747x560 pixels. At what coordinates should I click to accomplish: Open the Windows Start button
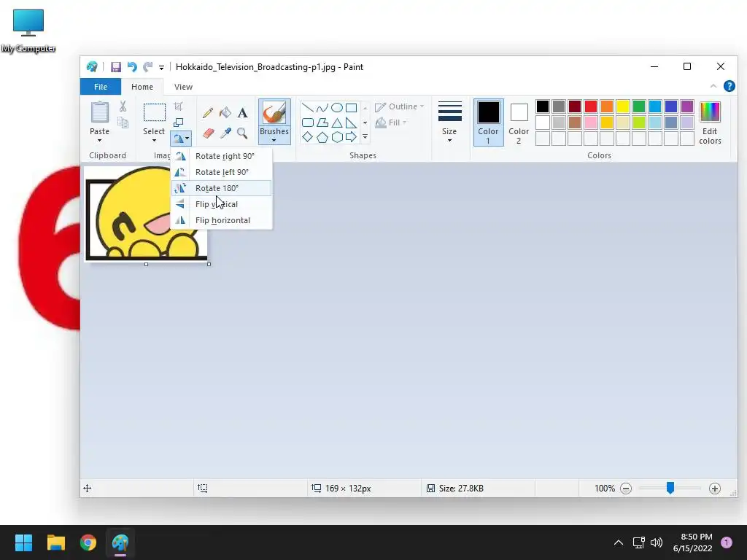tap(24, 542)
